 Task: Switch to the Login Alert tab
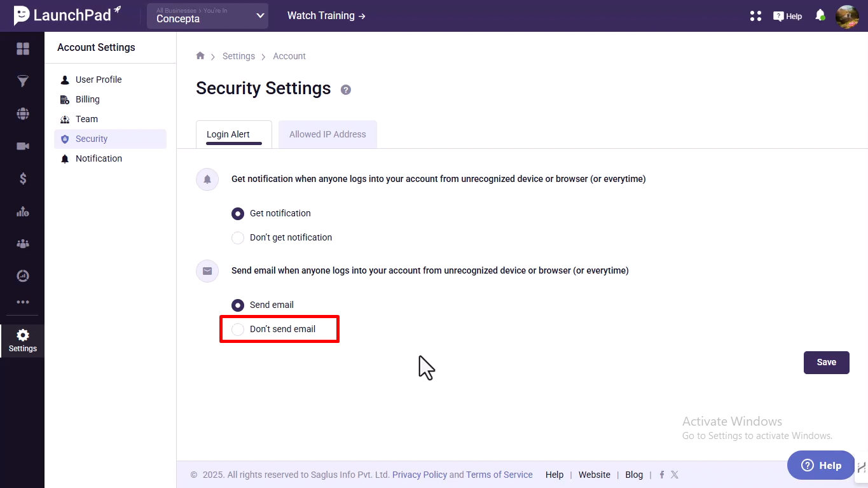point(233,134)
